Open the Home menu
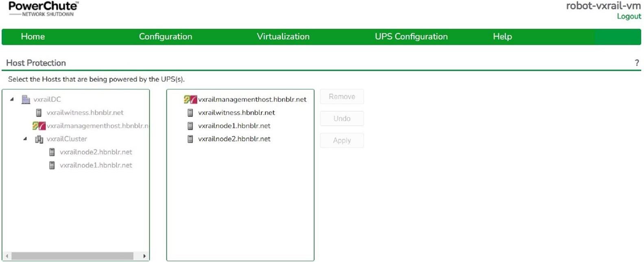644x262 pixels. tap(33, 37)
